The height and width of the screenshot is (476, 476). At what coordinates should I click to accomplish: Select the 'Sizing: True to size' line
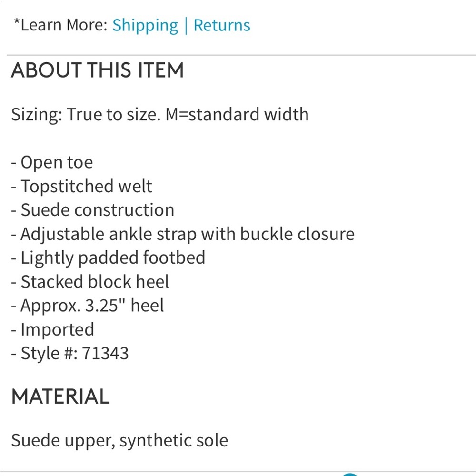click(86, 115)
